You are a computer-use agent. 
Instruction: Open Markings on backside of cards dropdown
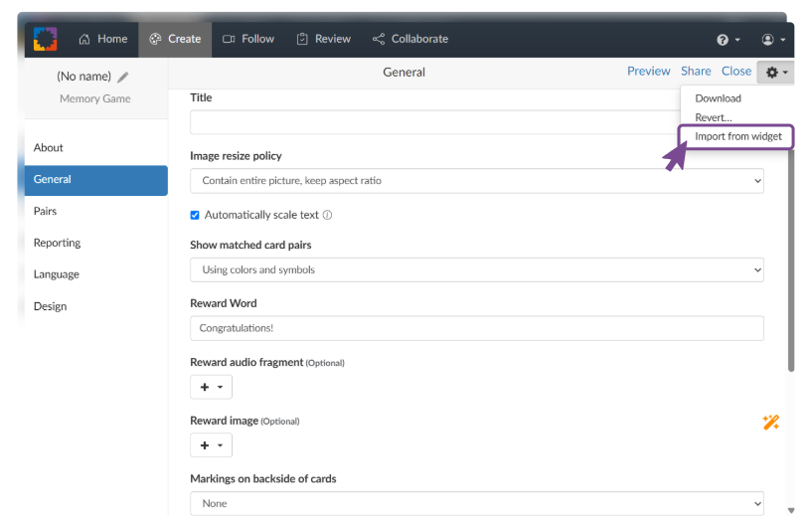[x=476, y=503]
